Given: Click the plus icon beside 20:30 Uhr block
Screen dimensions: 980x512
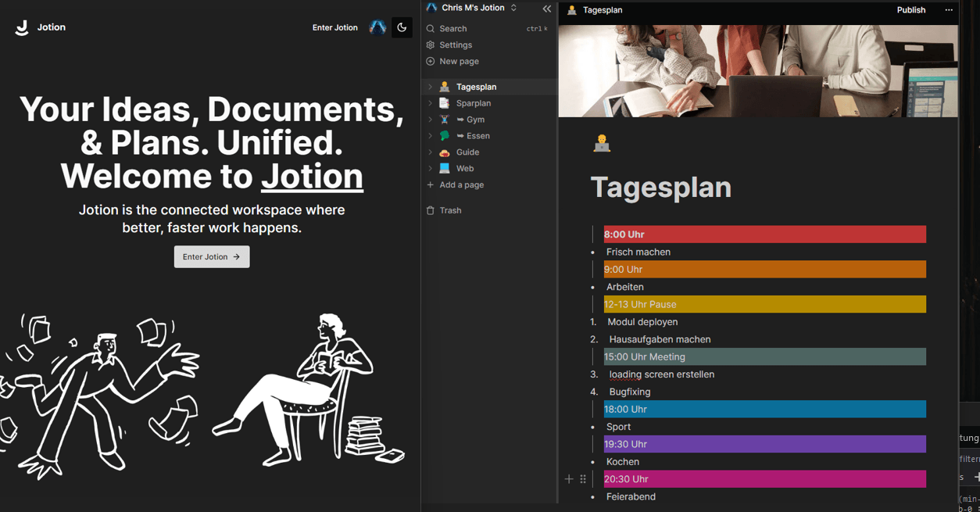Looking at the screenshot, I should (569, 479).
